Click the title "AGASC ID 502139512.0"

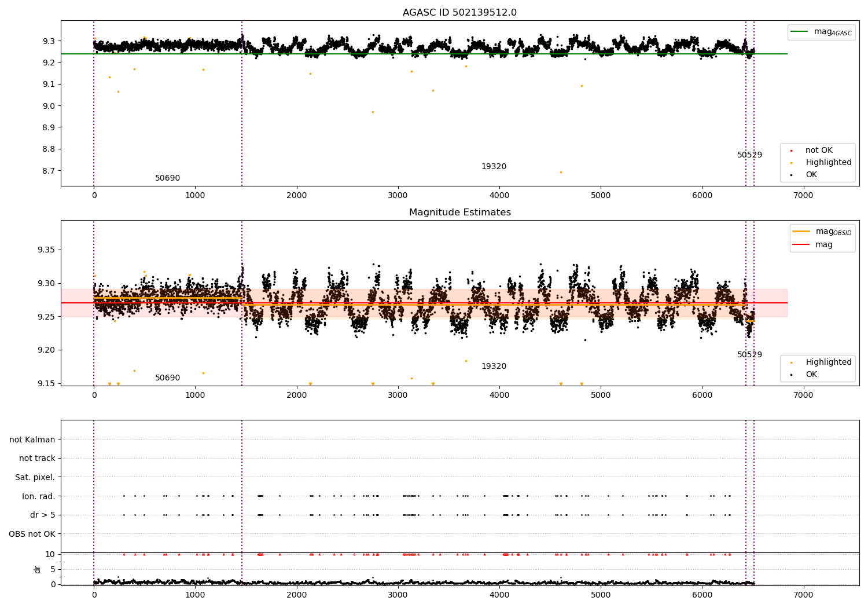click(x=459, y=13)
